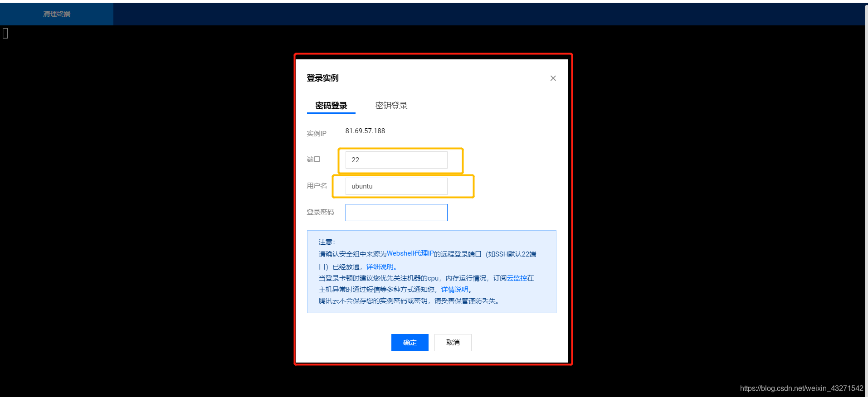The image size is (868, 397).
Task: Click the 登录密码 label
Action: pos(320,212)
